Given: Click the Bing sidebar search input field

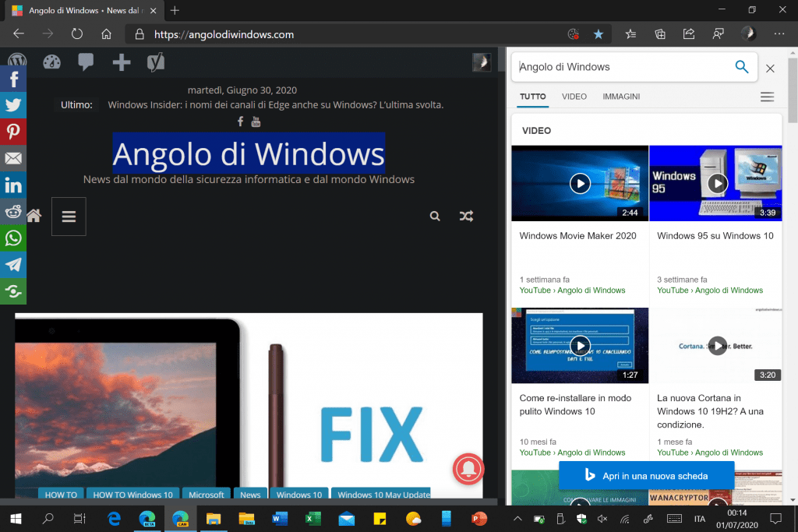Looking at the screenshot, I should click(623, 67).
